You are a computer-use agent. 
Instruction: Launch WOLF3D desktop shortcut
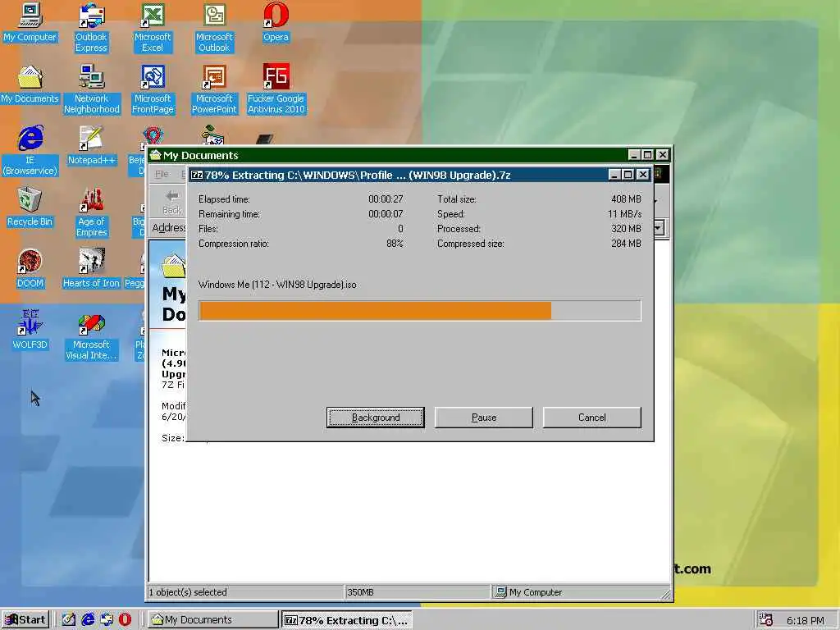(30, 330)
